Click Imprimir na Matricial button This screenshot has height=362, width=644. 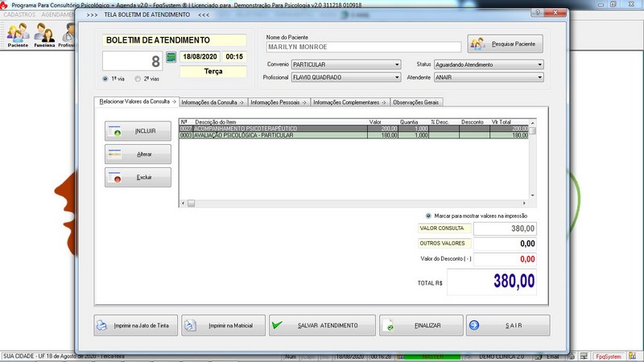coord(224,326)
